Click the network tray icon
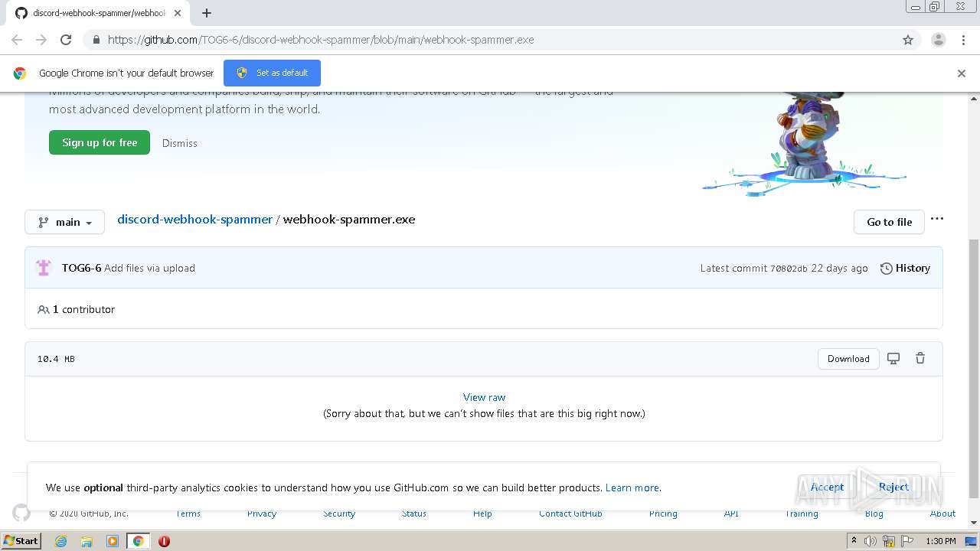The width and height of the screenshot is (980, 551). [889, 541]
